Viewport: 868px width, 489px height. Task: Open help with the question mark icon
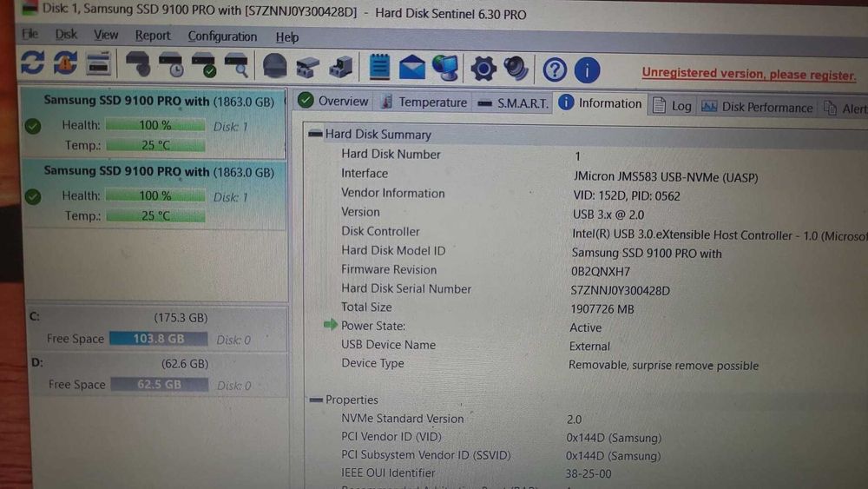[x=554, y=69]
